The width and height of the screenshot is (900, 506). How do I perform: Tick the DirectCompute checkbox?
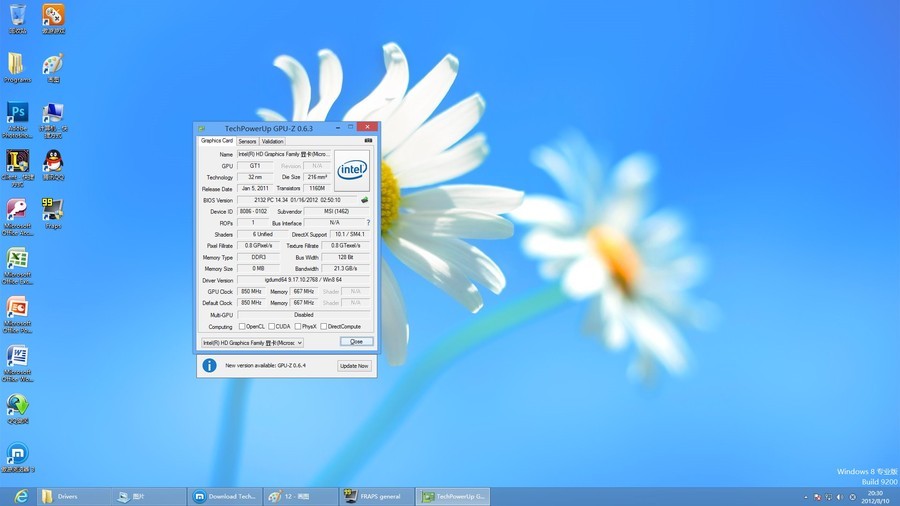click(x=324, y=326)
